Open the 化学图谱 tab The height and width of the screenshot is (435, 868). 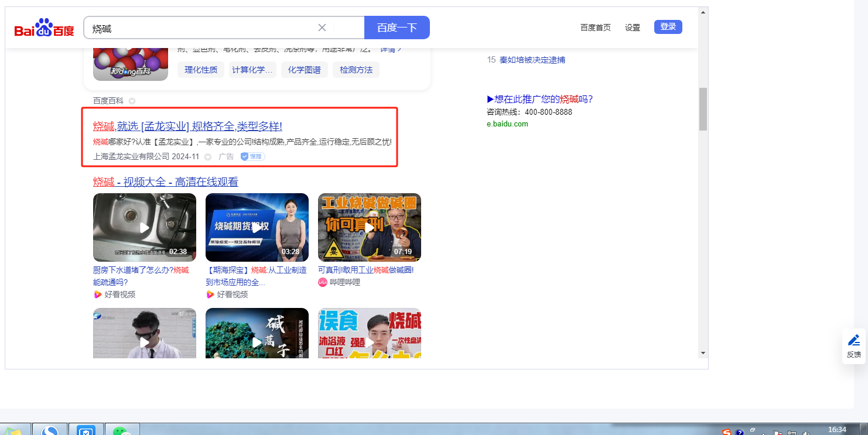pyautogui.click(x=304, y=70)
